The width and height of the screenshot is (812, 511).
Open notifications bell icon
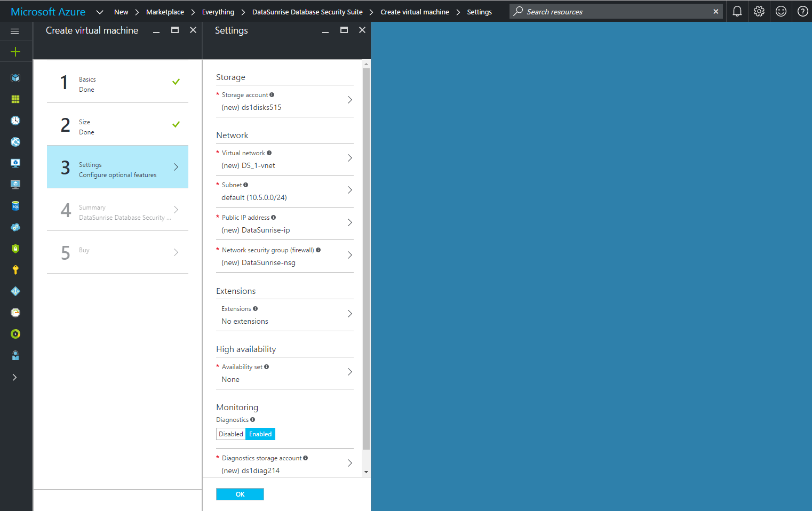click(x=737, y=11)
